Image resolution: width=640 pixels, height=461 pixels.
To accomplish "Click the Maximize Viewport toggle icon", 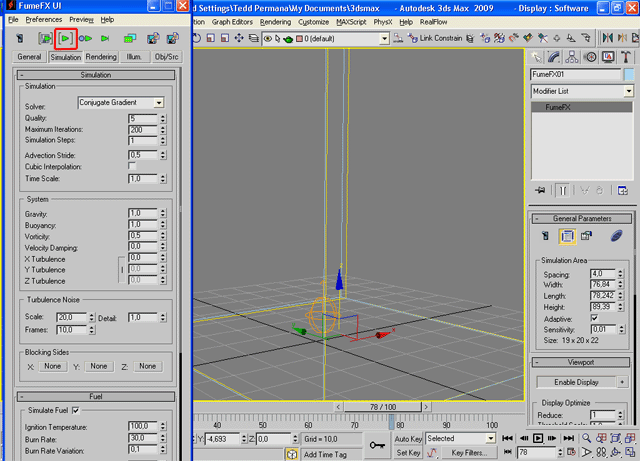I will [630, 452].
